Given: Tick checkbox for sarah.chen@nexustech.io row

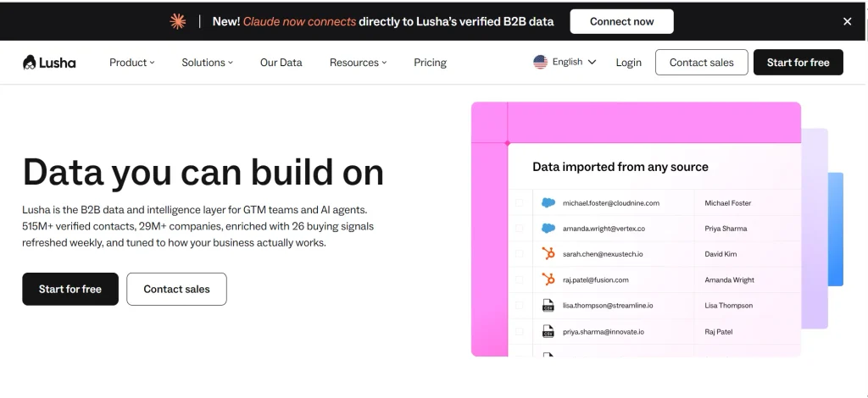Looking at the screenshot, I should click(520, 254).
